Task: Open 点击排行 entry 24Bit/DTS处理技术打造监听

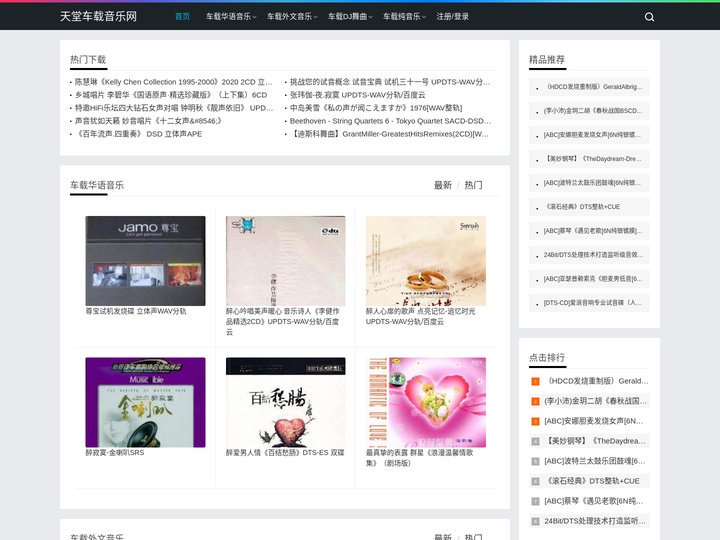Action: point(595,521)
